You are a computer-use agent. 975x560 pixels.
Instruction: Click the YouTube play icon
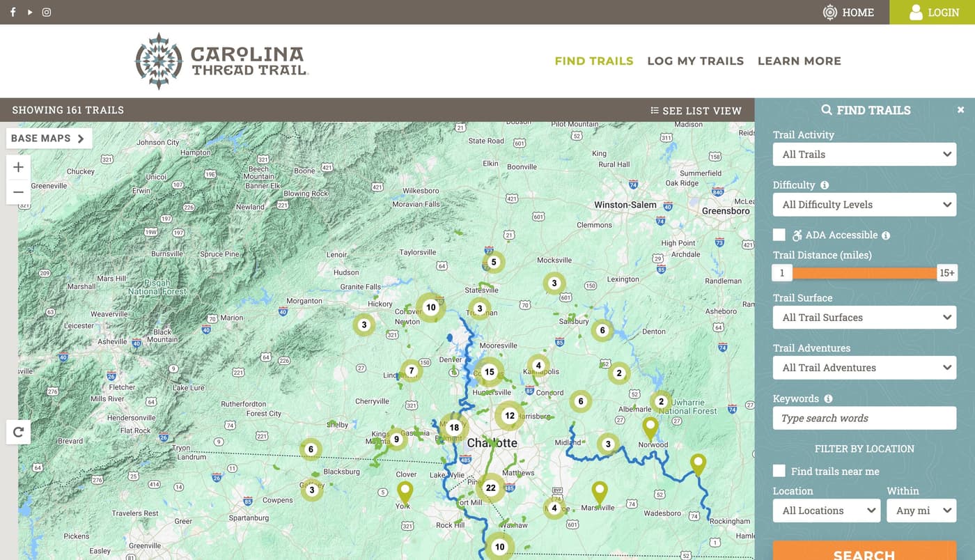pyautogui.click(x=29, y=12)
